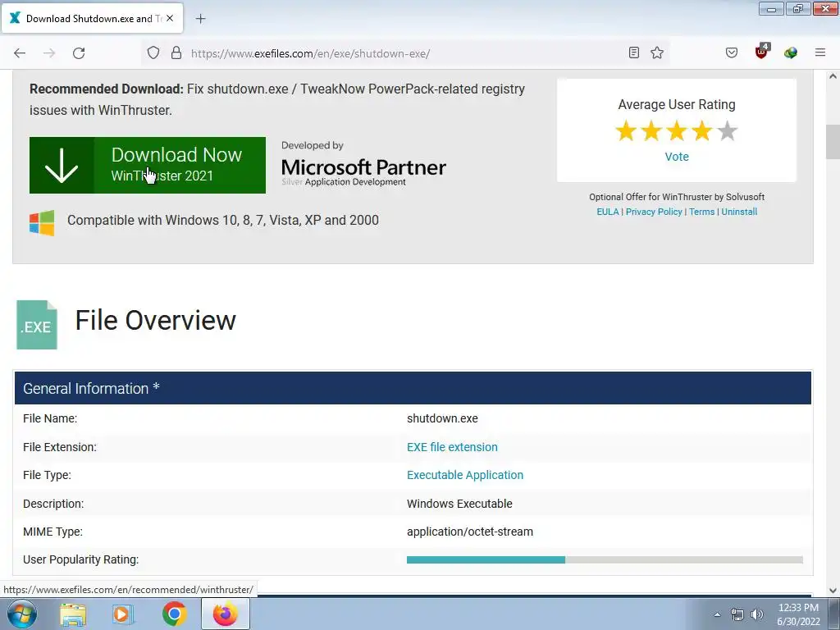Image resolution: width=840 pixels, height=630 pixels.
Task: Go back to the previous page
Action: tap(20, 53)
